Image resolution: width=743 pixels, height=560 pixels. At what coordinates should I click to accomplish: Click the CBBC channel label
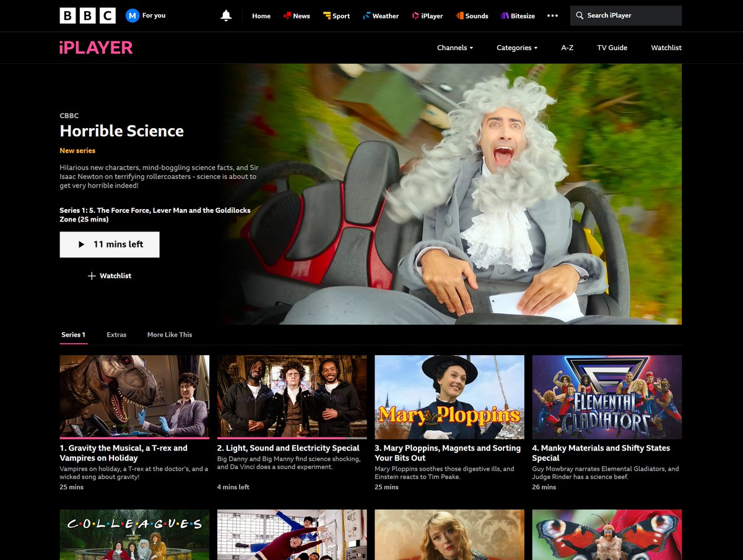coord(69,116)
